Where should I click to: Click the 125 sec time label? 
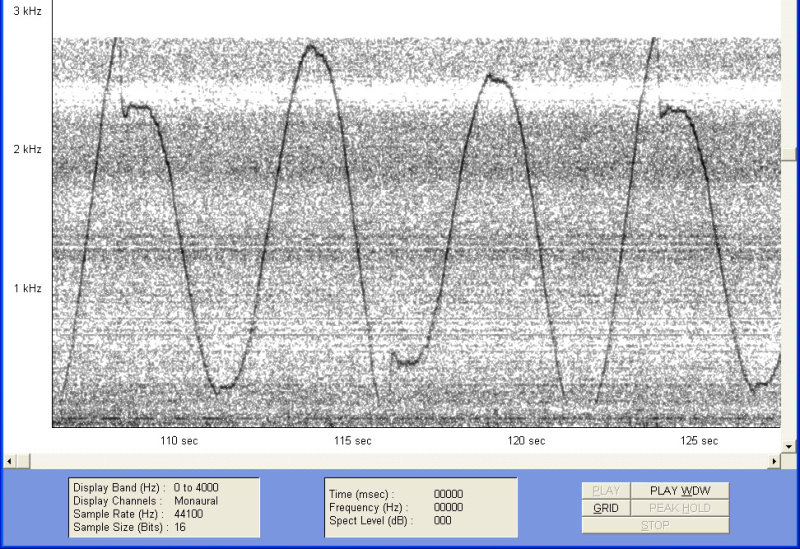point(699,441)
